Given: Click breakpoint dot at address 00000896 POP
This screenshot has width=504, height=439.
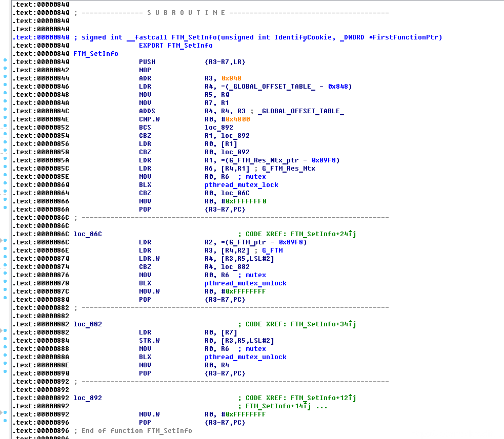Looking at the screenshot, I should coord(5,421).
